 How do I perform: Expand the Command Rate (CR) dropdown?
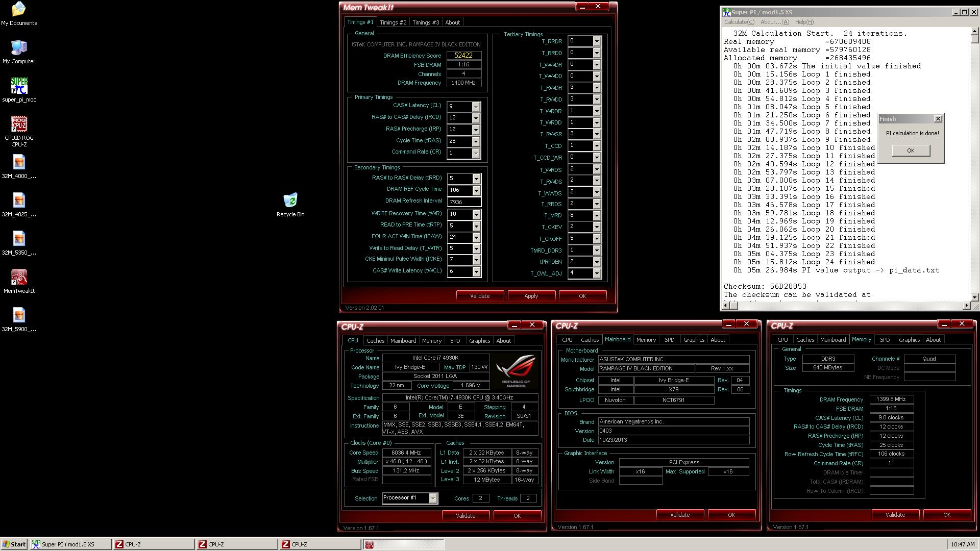click(x=476, y=153)
